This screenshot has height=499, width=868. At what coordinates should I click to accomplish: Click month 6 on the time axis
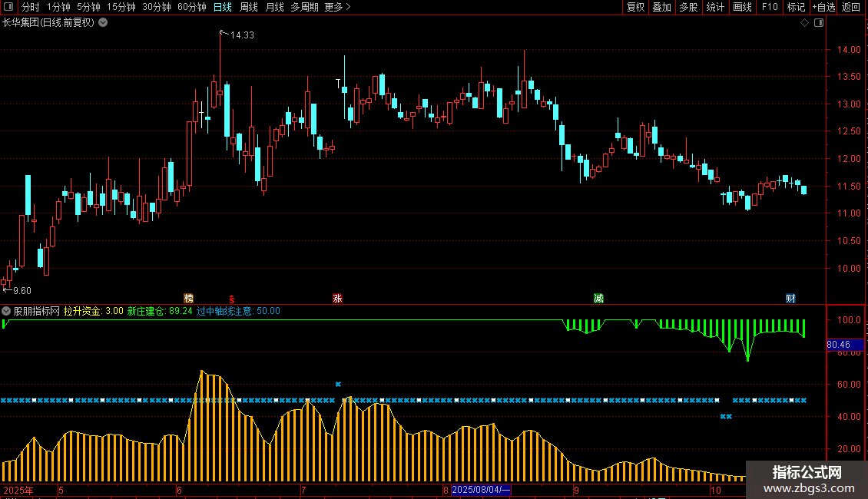(179, 490)
